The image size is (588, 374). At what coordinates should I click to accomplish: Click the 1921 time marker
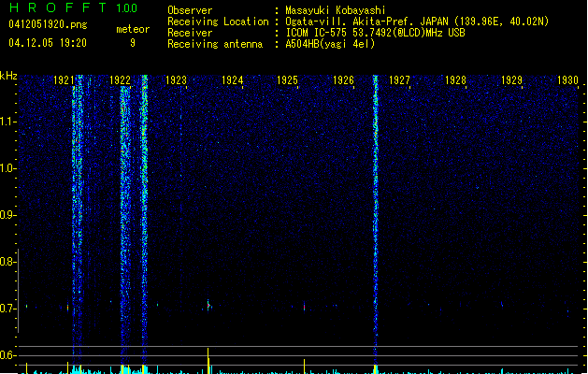(x=64, y=80)
